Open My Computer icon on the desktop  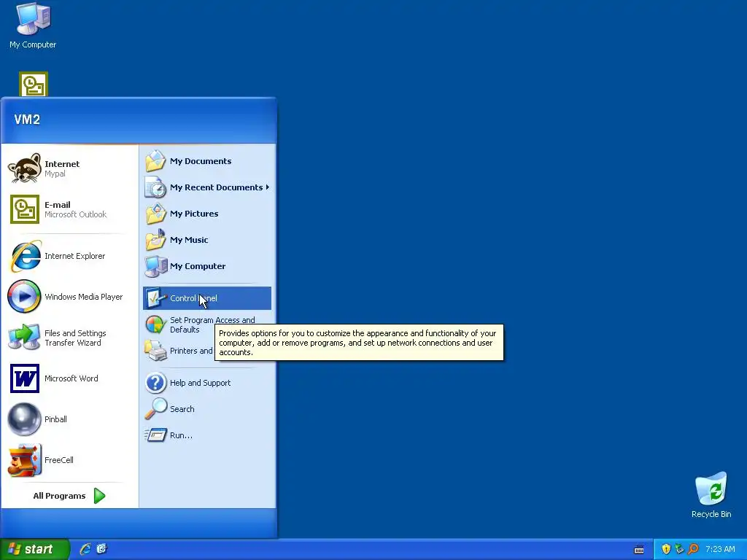click(33, 26)
